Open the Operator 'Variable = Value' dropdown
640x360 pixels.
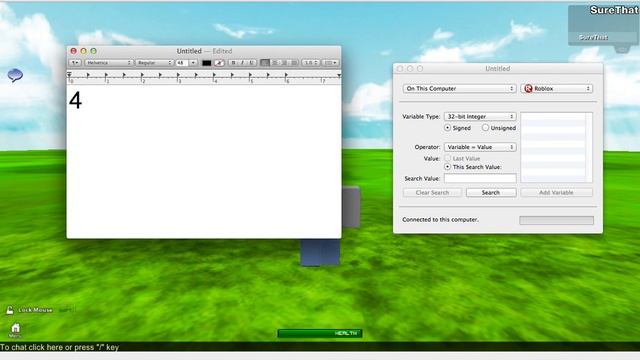(480, 147)
